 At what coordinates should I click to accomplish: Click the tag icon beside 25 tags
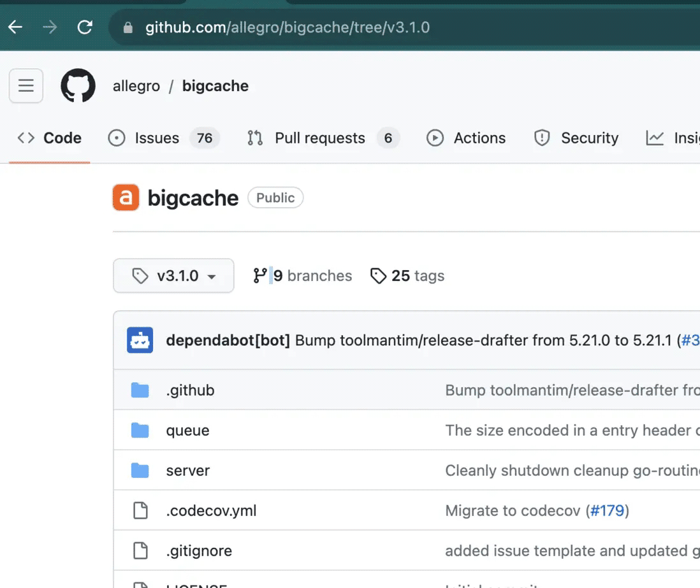point(378,276)
